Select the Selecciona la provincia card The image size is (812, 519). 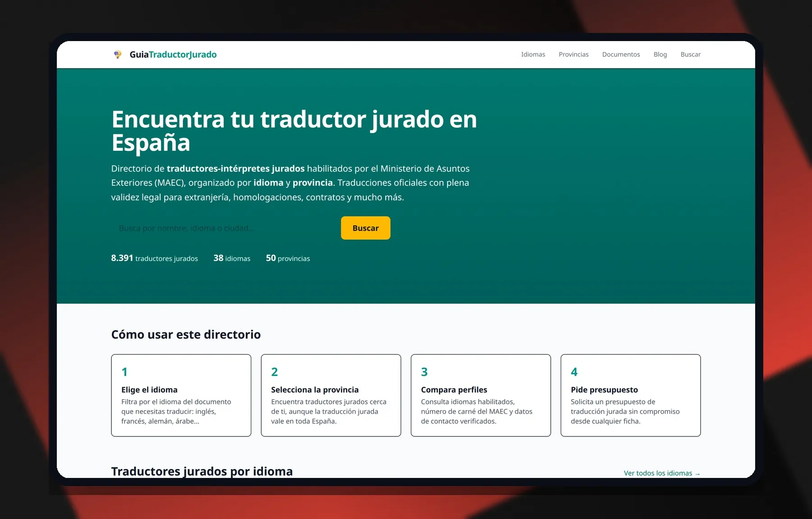[331, 395]
